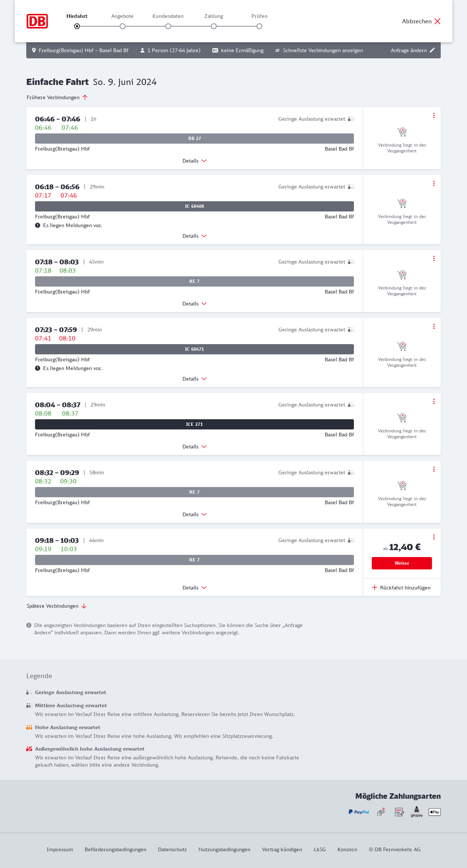Open three-dot menu for RB 27 connection
This screenshot has height=868, width=467.
[434, 116]
